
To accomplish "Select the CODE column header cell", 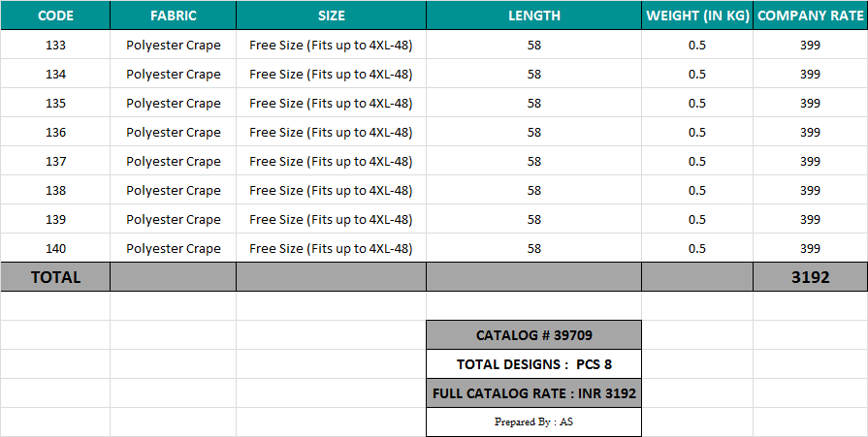I will 55,16.
